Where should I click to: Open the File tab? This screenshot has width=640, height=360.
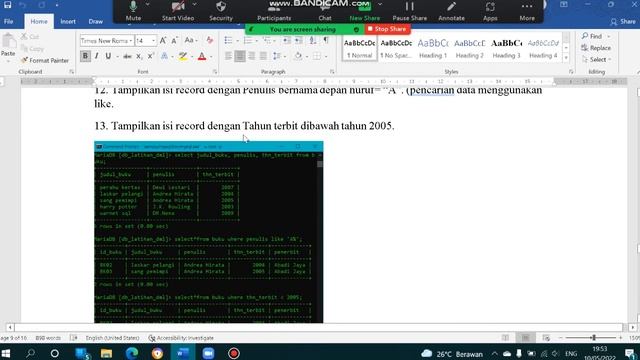coord(9,21)
